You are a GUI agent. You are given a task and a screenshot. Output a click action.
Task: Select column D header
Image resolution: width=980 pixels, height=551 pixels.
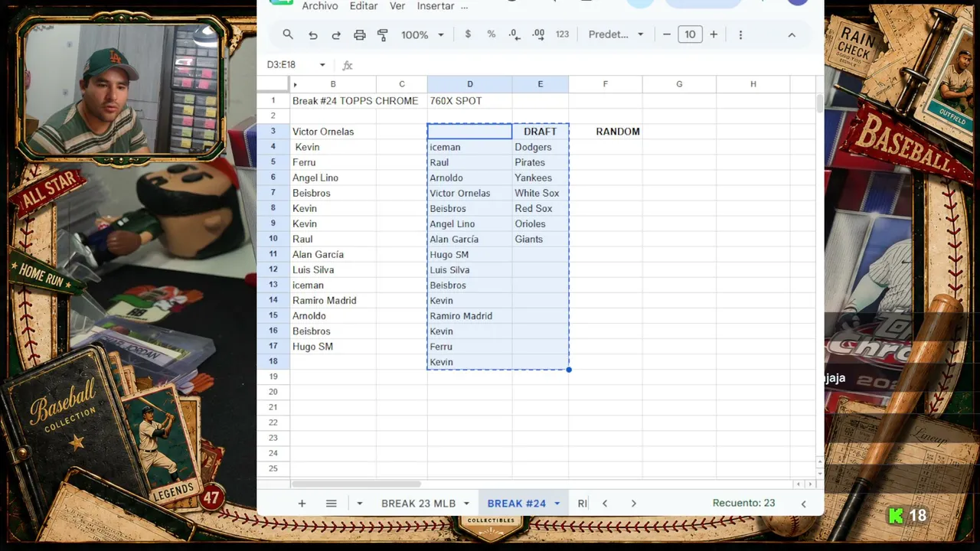point(469,84)
